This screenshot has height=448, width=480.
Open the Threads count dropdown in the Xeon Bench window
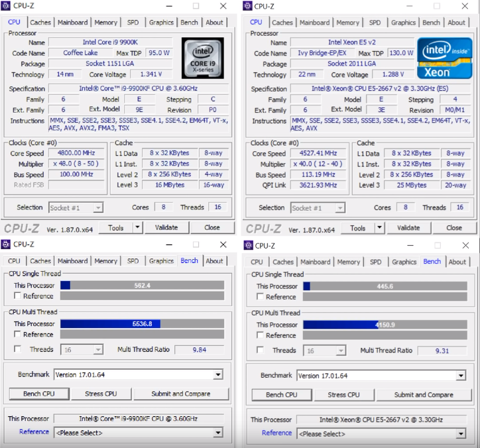324,351
